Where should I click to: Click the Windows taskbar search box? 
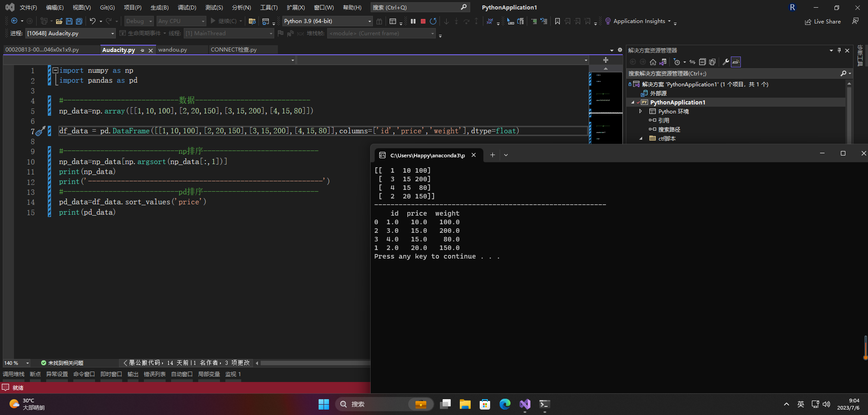click(385, 404)
